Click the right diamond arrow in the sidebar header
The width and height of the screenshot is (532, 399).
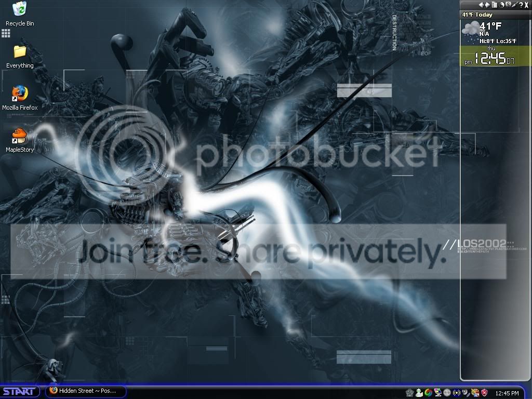click(x=487, y=5)
